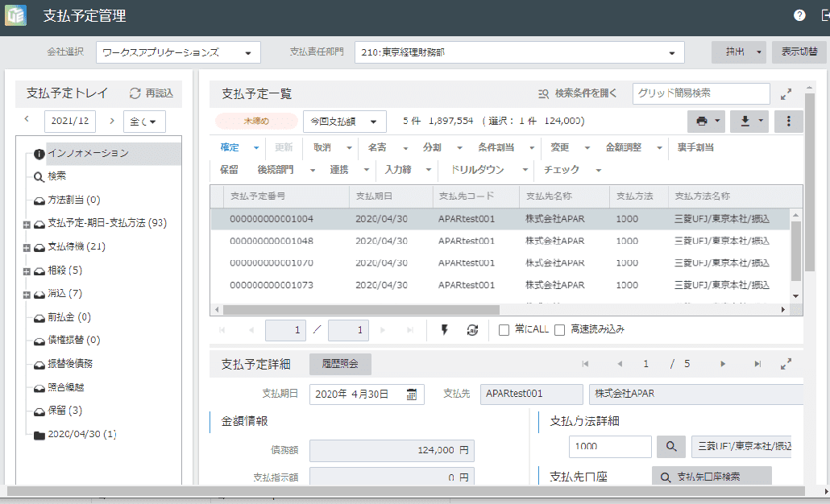This screenshot has height=504, width=830.
Task: Open calendar picker for 支払期日
Action: pyautogui.click(x=412, y=395)
